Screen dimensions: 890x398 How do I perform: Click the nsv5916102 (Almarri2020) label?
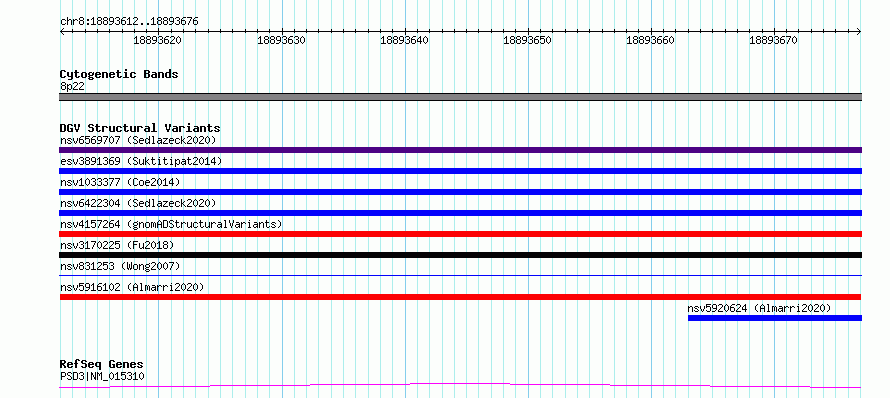click(x=132, y=287)
